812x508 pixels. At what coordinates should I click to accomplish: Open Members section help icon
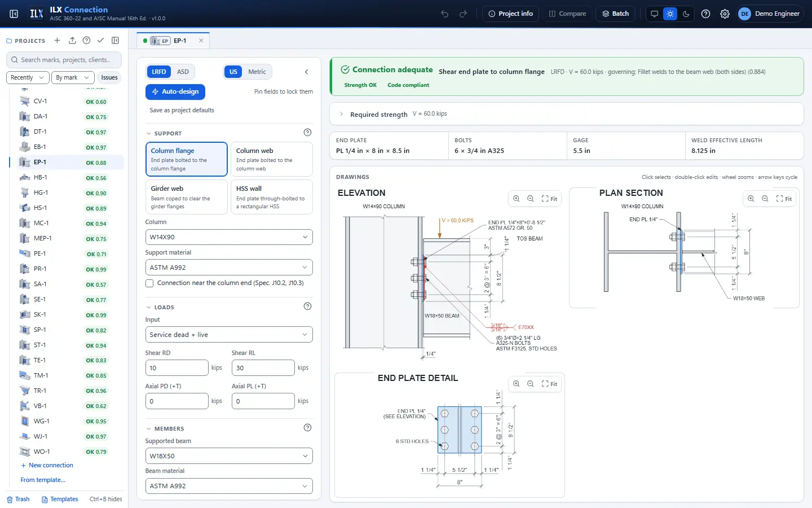307,428
